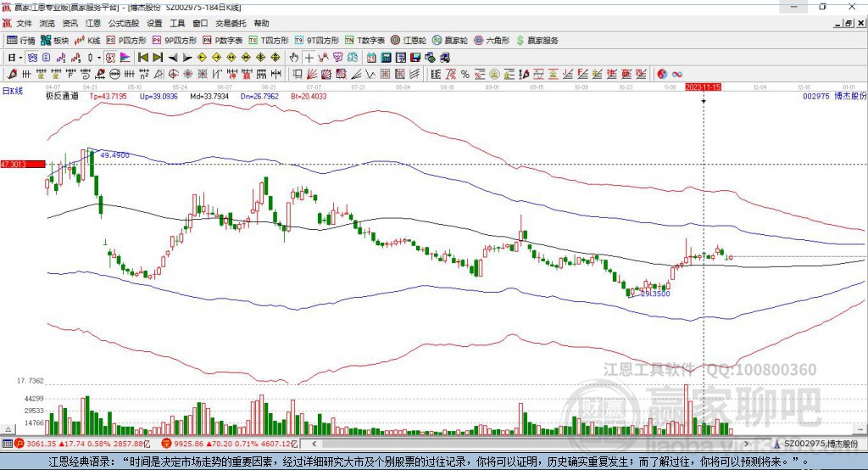The height and width of the screenshot is (470, 868).
Task: Open the 江恩 menu
Action: point(93,23)
